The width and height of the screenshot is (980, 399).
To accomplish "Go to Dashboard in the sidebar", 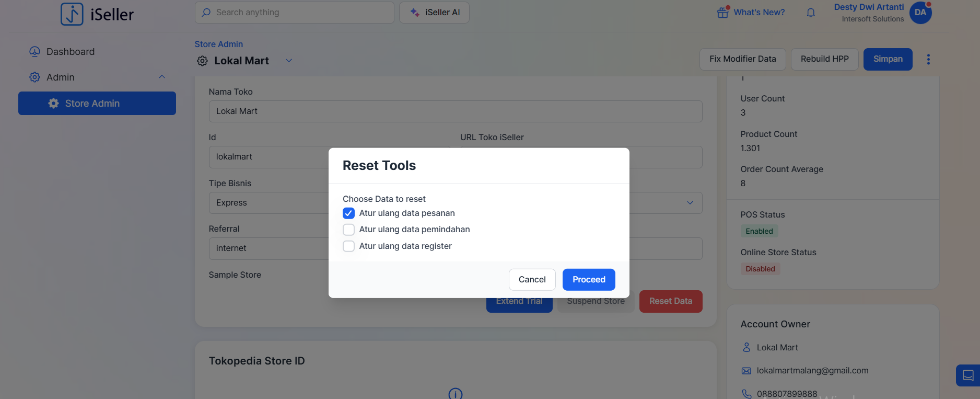I will coord(71,52).
